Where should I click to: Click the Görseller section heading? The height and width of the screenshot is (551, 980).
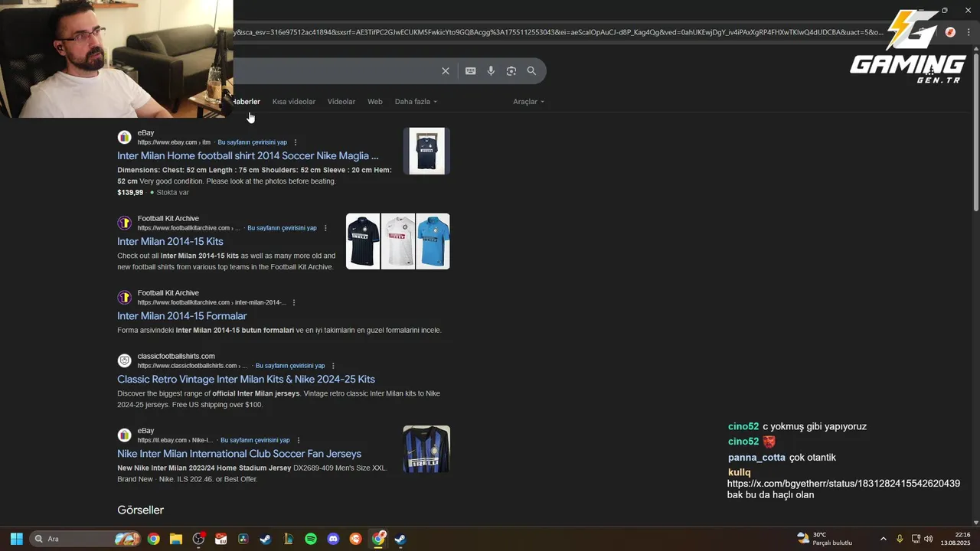tap(141, 510)
